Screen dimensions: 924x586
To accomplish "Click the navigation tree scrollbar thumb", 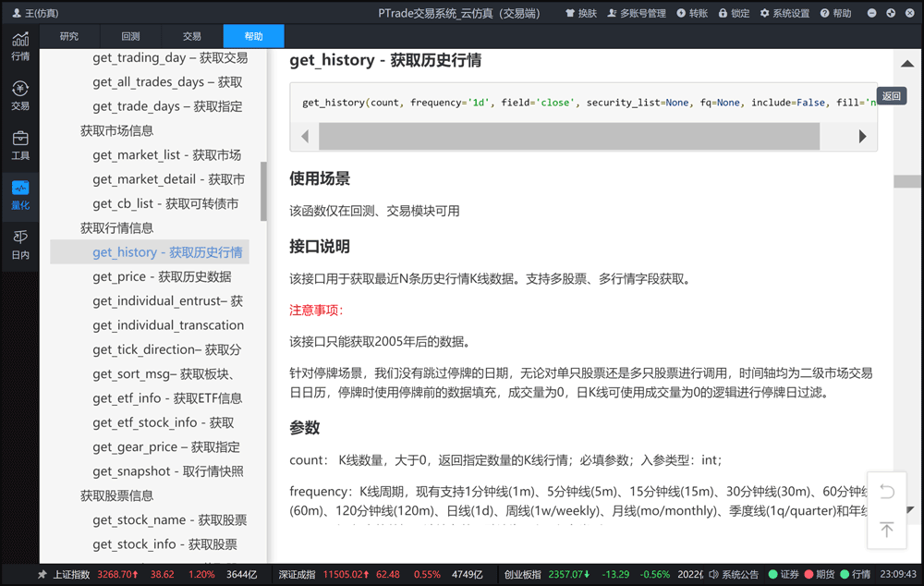I will tap(263, 191).
